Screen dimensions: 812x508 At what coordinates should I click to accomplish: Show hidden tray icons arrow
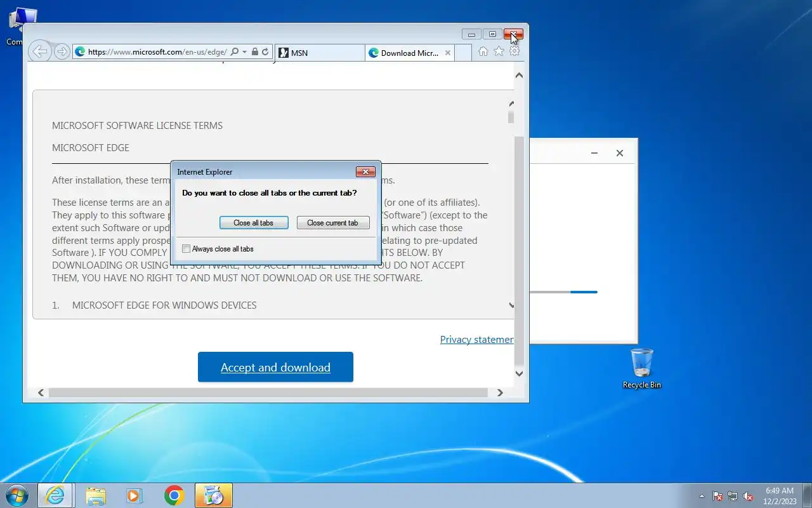(x=702, y=496)
